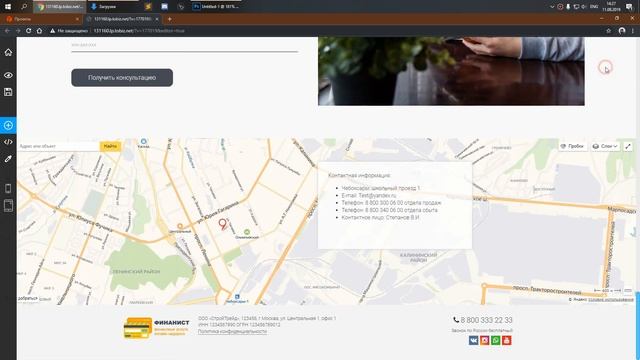Click the save floppy disk icon

coord(8,92)
